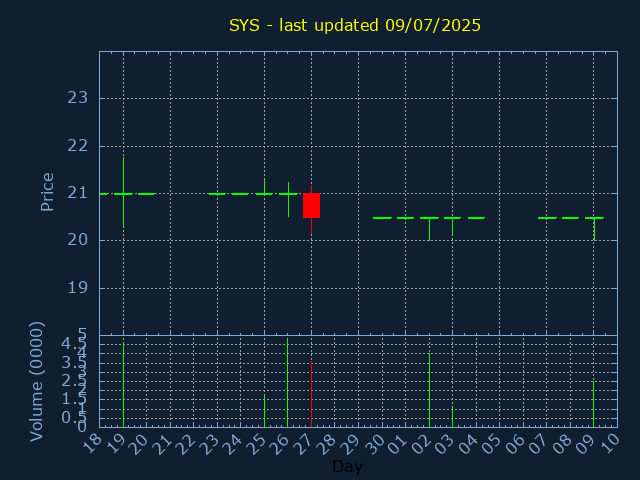640x480 pixels.
Task: Click the small green volume bar for day 03
Action: click(x=452, y=417)
